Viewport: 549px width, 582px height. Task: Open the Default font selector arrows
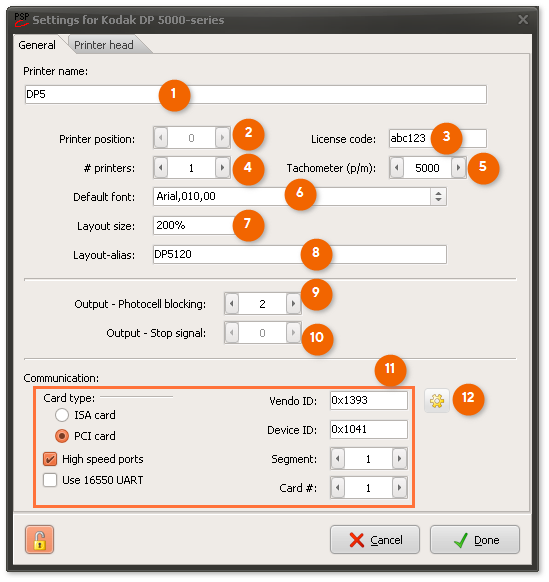(438, 196)
